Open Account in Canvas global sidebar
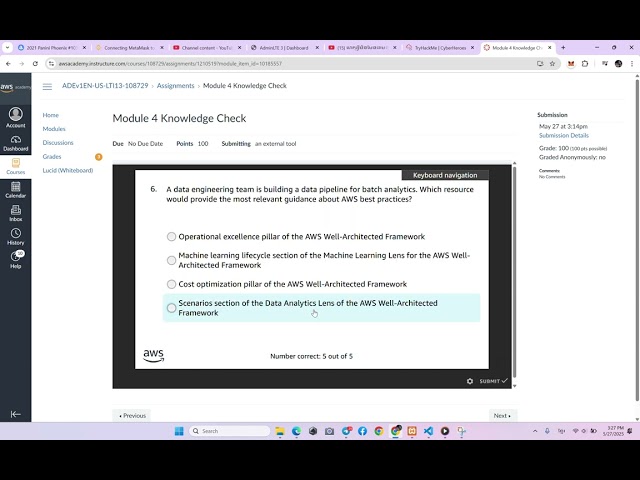Screen dimensions: 640x480 pos(16,118)
